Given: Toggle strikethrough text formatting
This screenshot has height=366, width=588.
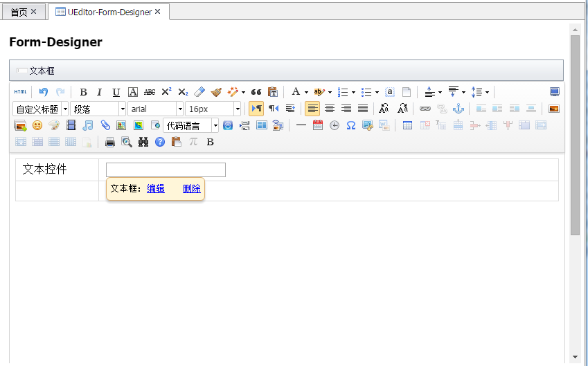Looking at the screenshot, I should (149, 92).
